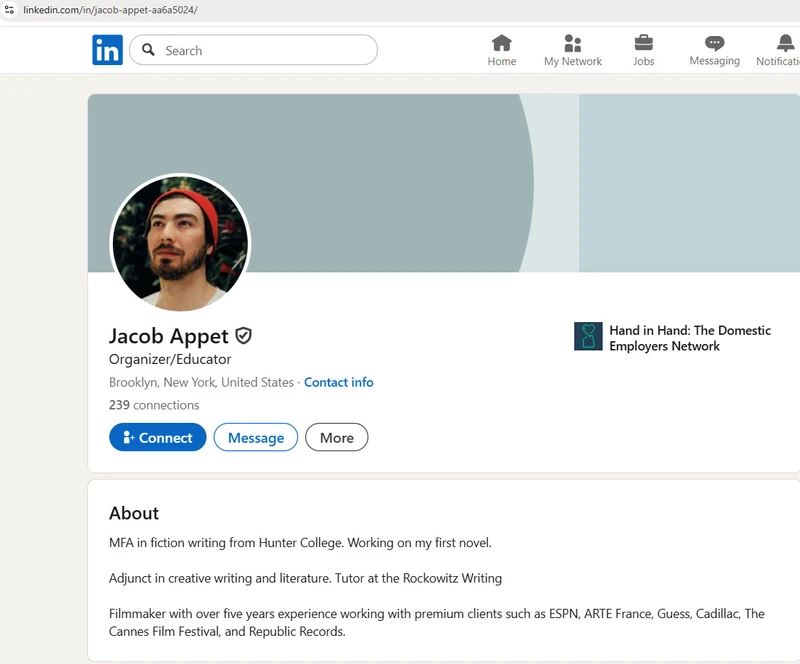
Task: Click the verification shield badge beside Jacob Appet
Action: tap(243, 335)
